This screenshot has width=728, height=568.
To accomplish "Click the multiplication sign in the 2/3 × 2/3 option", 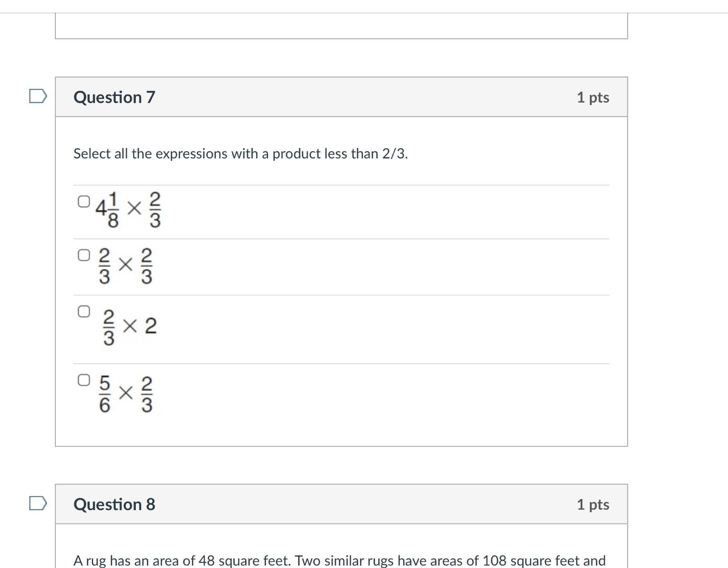I will coord(125,265).
